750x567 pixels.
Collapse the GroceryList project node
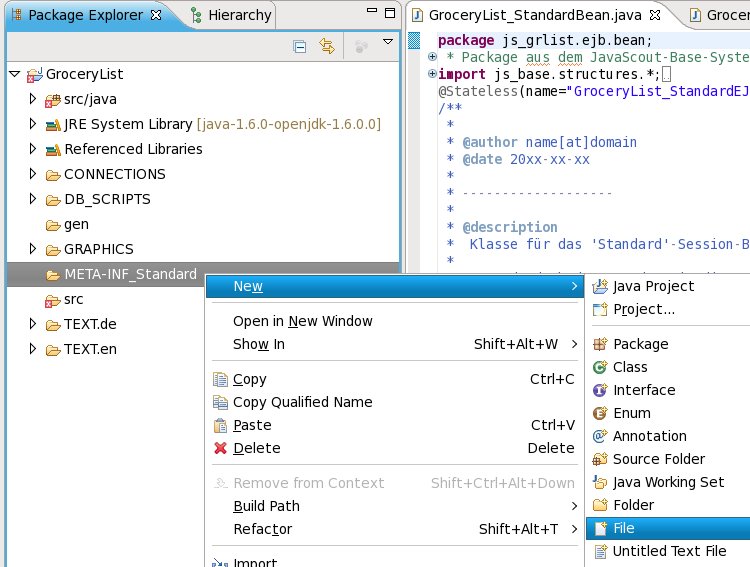[x=14, y=74]
